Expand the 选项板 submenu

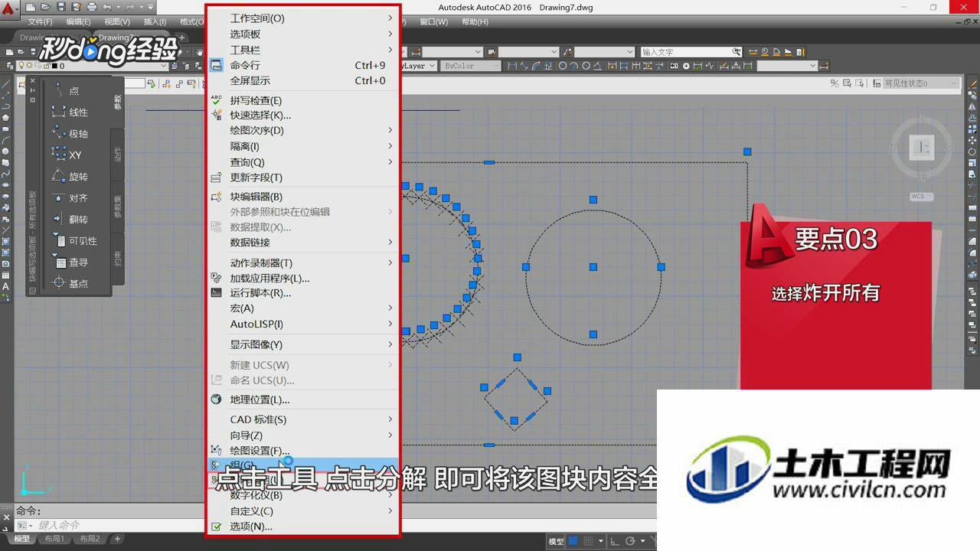pos(302,34)
